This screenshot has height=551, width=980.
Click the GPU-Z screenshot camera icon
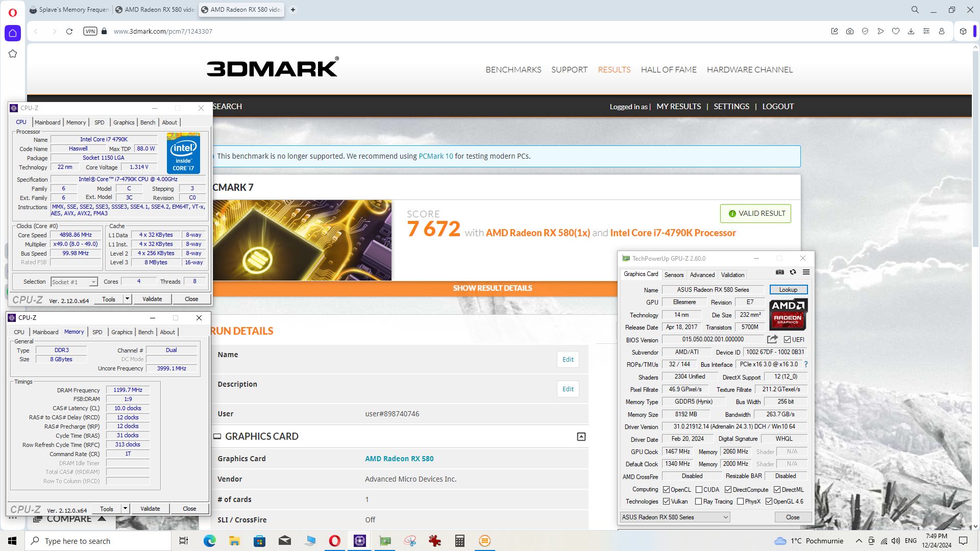(779, 272)
